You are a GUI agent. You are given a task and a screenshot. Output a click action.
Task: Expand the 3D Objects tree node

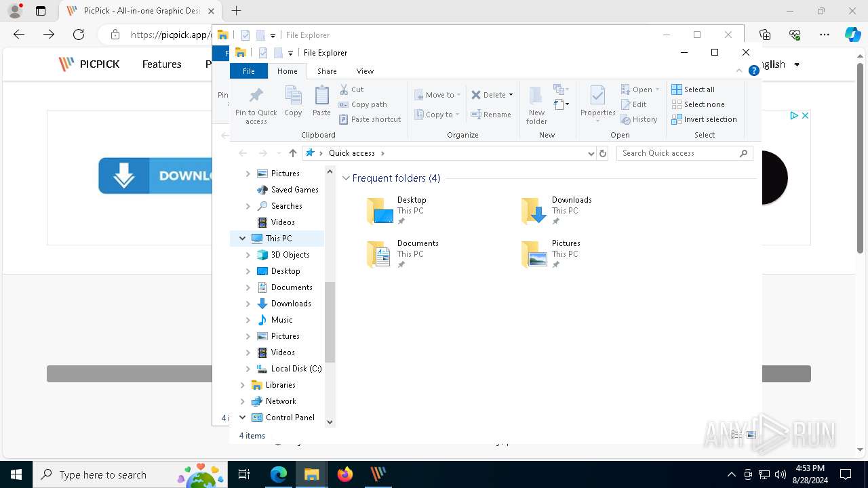coord(248,255)
